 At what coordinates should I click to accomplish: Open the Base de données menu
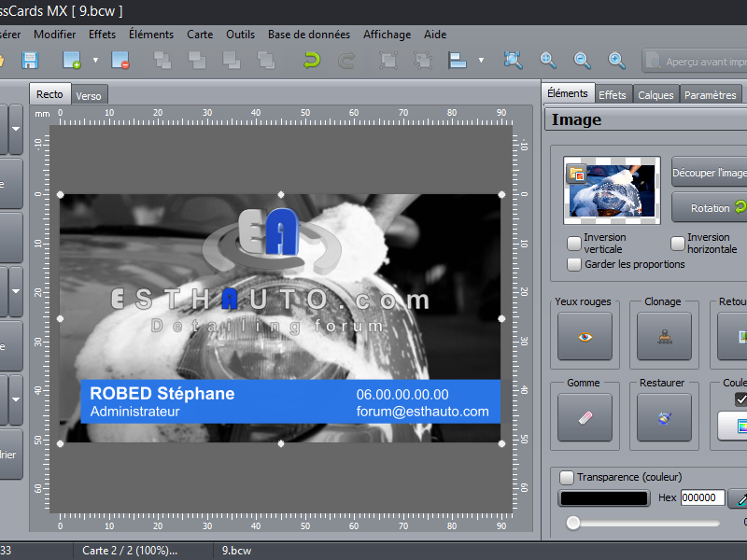click(309, 35)
